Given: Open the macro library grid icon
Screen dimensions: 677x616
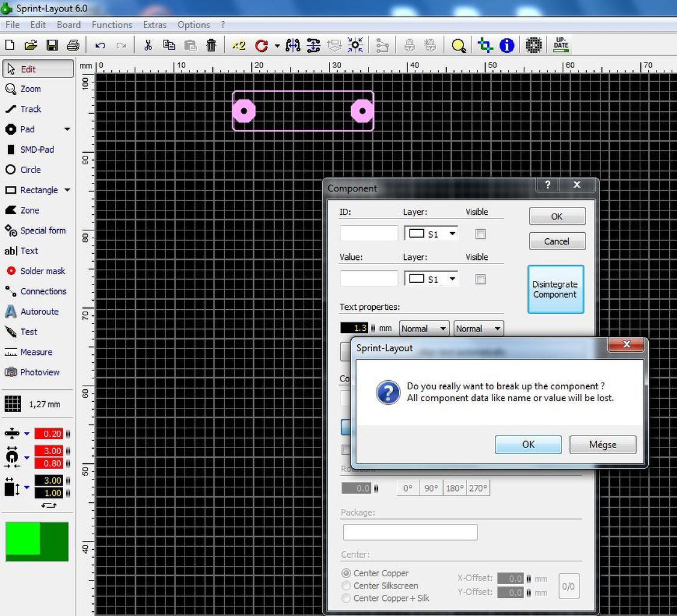Looking at the screenshot, I should coord(534,45).
